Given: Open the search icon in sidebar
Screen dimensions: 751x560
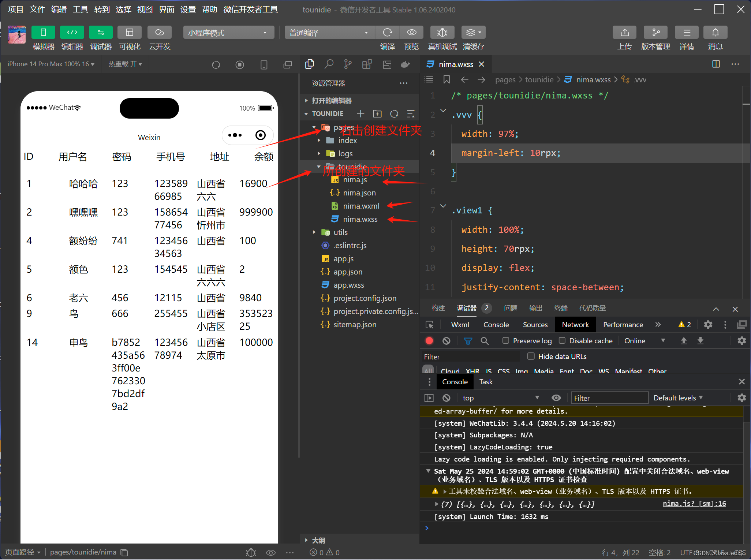Looking at the screenshot, I should coord(329,64).
